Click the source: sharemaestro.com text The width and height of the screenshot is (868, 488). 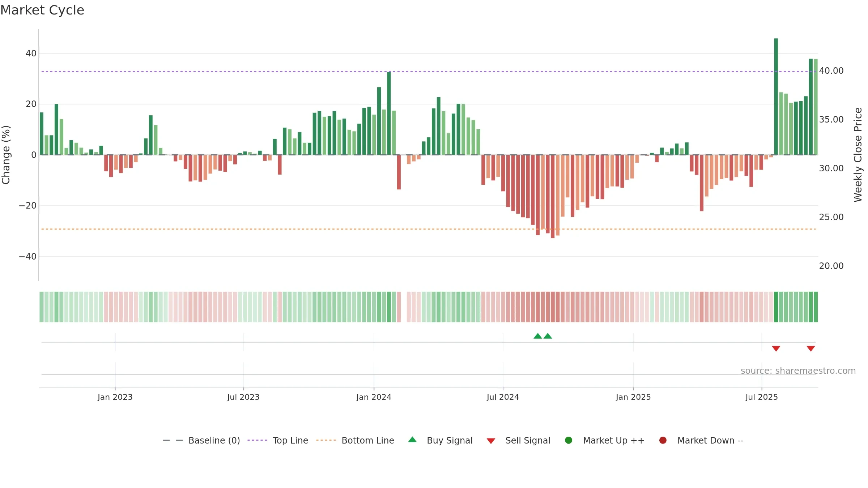point(798,371)
